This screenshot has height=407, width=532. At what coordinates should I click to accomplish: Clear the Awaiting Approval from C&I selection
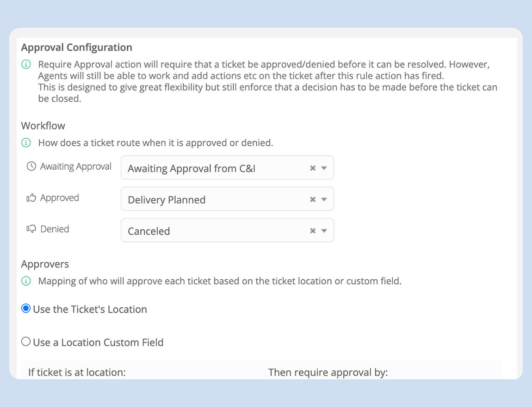point(313,168)
